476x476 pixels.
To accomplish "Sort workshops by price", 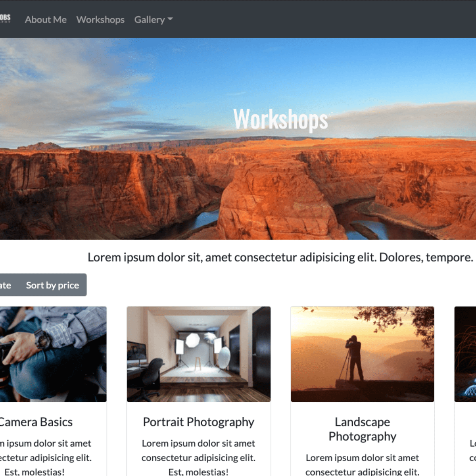I will tap(52, 285).
